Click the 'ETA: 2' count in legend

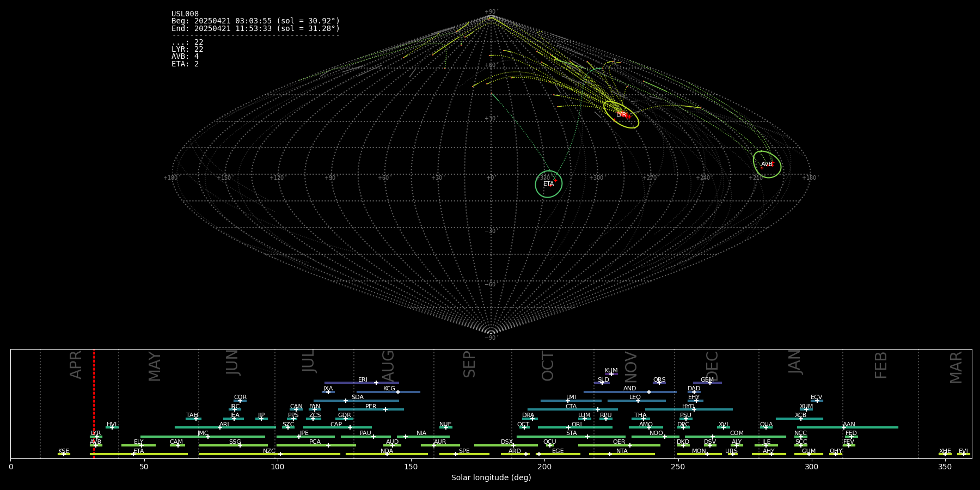click(x=185, y=64)
